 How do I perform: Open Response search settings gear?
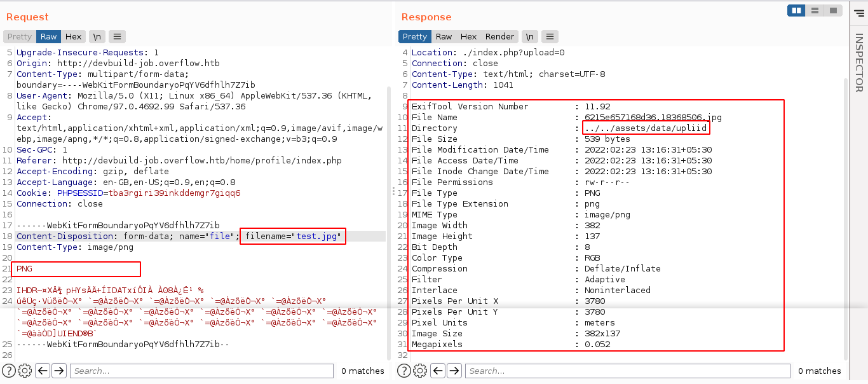[x=420, y=371]
